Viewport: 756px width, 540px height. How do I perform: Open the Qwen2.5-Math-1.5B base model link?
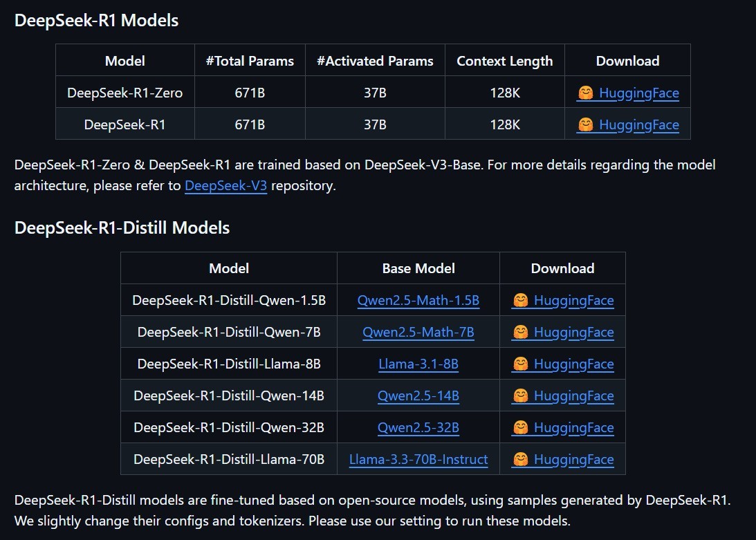pyautogui.click(x=418, y=300)
